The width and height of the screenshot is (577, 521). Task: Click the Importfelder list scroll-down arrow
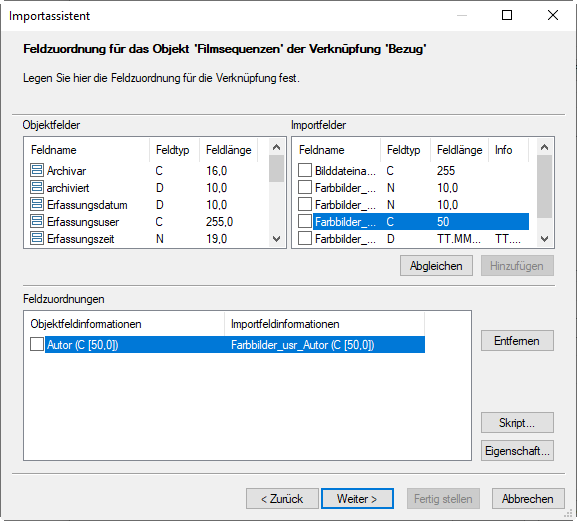pos(545,239)
